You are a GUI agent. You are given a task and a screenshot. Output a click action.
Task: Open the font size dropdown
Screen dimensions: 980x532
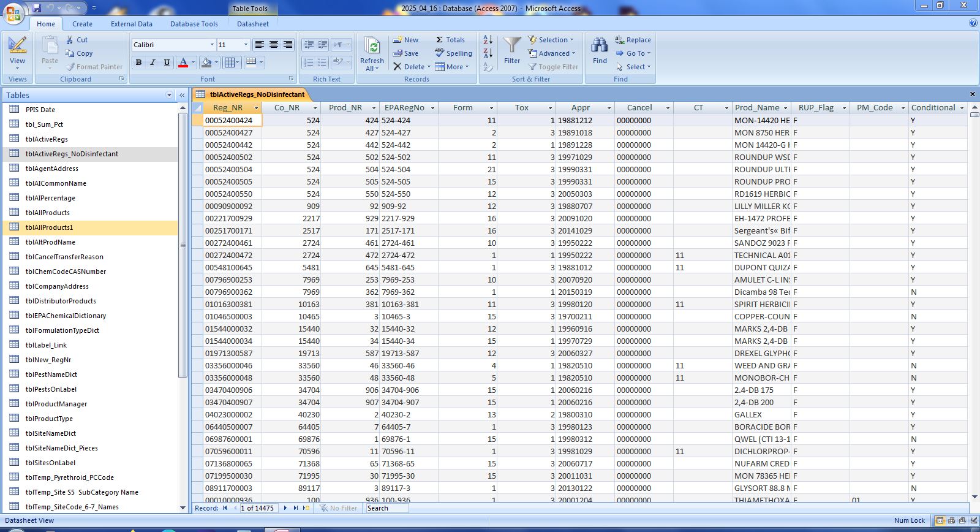tap(246, 45)
